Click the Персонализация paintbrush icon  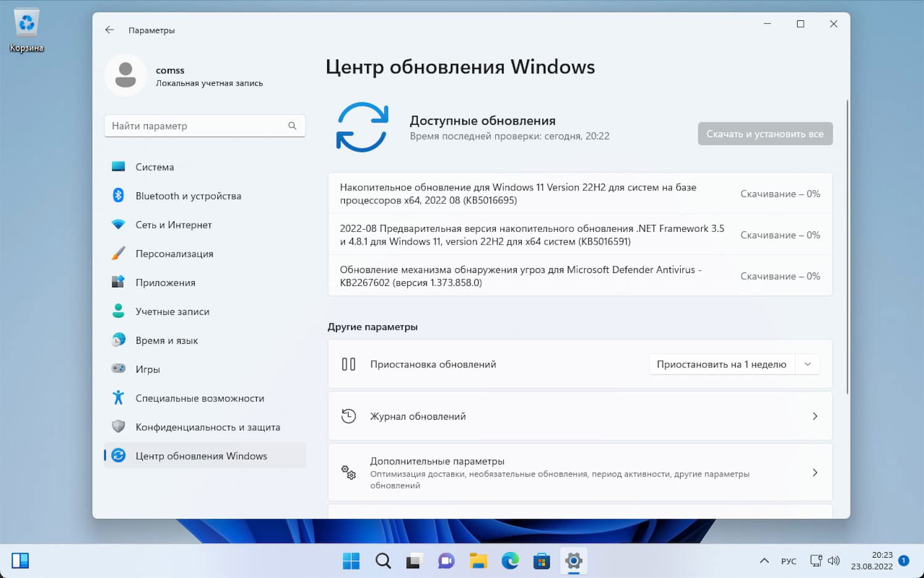118,253
